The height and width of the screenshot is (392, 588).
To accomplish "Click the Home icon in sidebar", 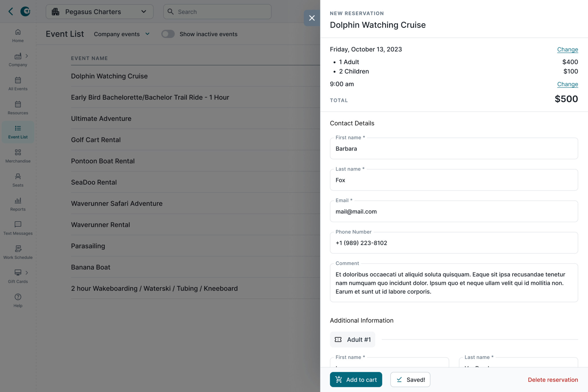I will [18, 32].
